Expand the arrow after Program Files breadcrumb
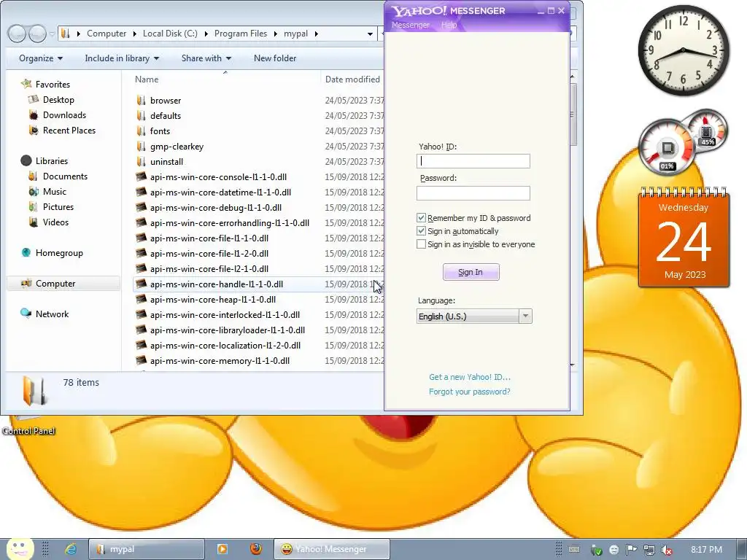Image resolution: width=747 pixels, height=560 pixels. 275,34
